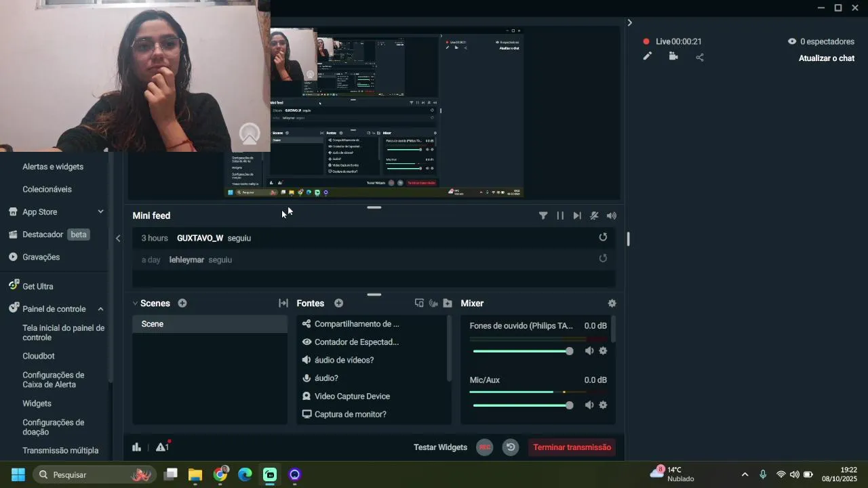Open settings gear for Fones de ouvido
Image resolution: width=868 pixels, height=488 pixels.
click(x=603, y=350)
